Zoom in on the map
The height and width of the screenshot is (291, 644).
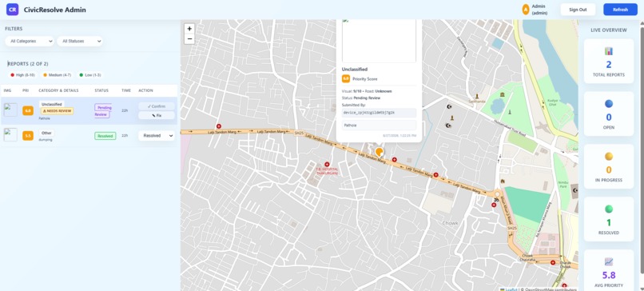(x=189, y=29)
